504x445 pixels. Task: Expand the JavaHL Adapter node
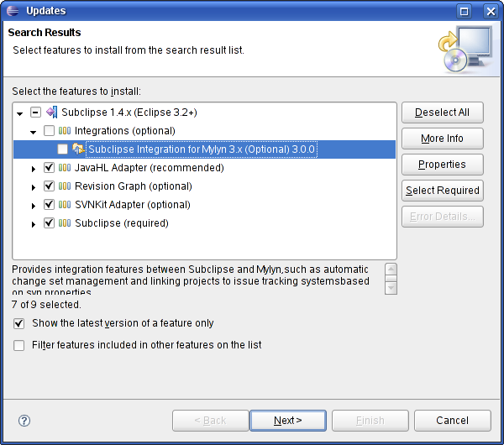tap(33, 169)
